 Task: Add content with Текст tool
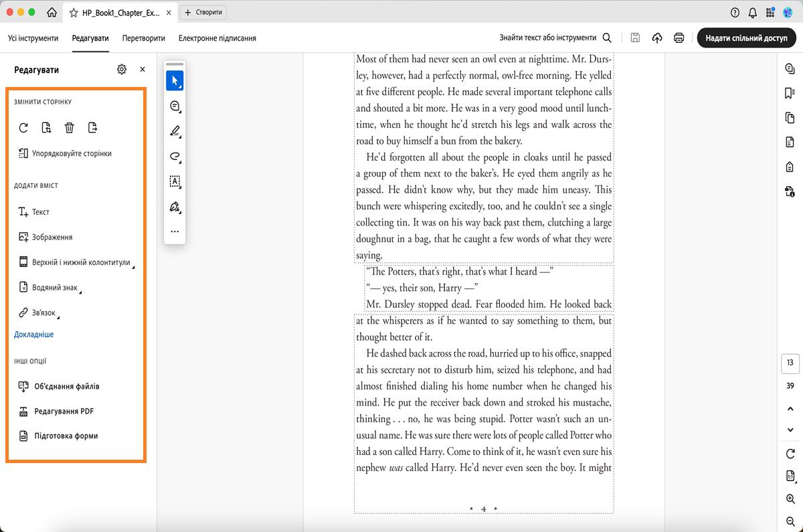pyautogui.click(x=34, y=212)
